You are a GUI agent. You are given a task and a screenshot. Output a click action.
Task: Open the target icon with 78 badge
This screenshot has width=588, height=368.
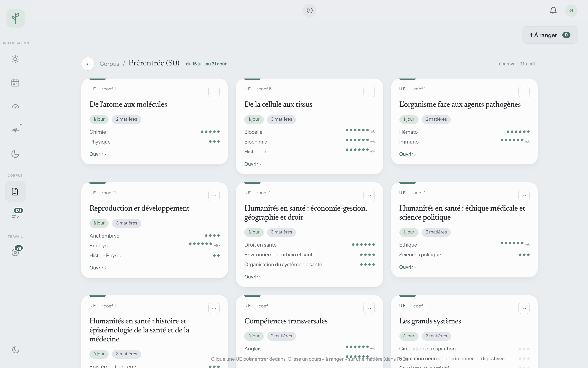click(x=15, y=252)
